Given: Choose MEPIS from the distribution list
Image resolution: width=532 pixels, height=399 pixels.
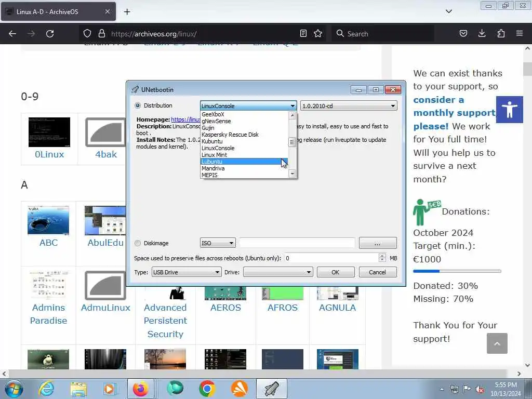Looking at the screenshot, I should [244, 175].
